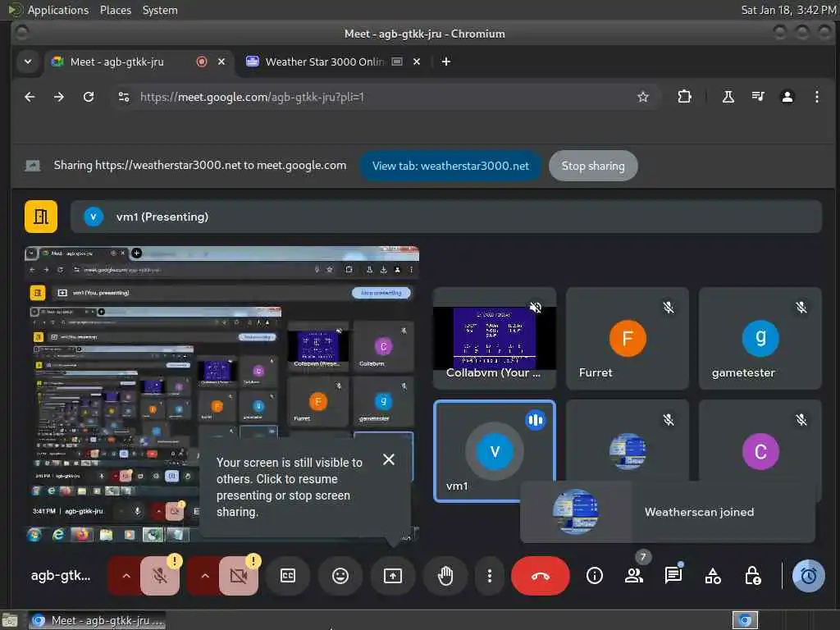Image resolution: width=840 pixels, height=630 pixels.
Task: Click the muted mic icon on gametester tile
Action: point(801,308)
